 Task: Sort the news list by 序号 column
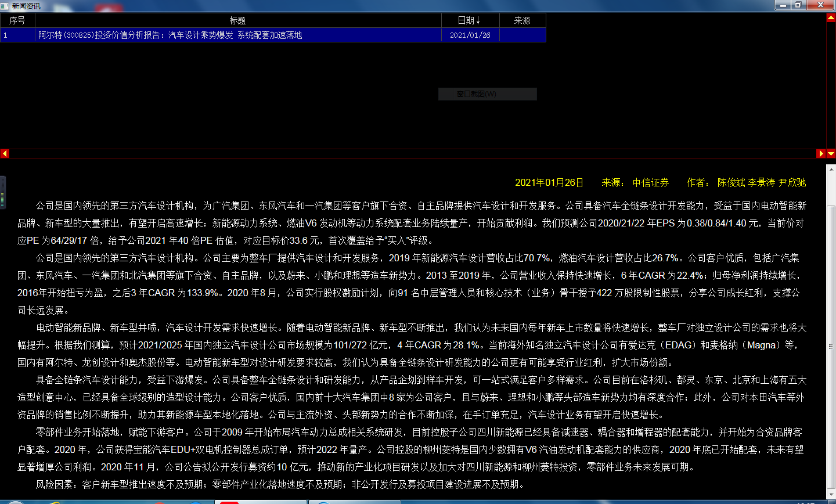coord(17,20)
